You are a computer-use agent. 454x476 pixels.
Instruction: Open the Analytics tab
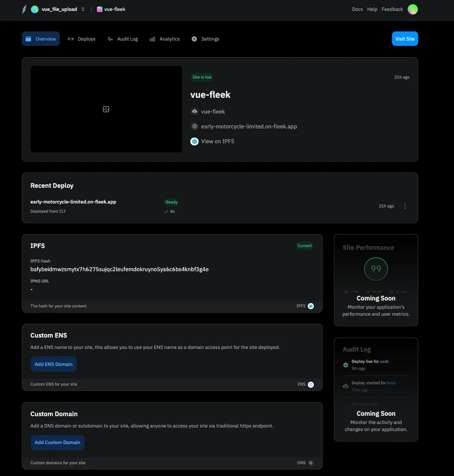[165, 39]
